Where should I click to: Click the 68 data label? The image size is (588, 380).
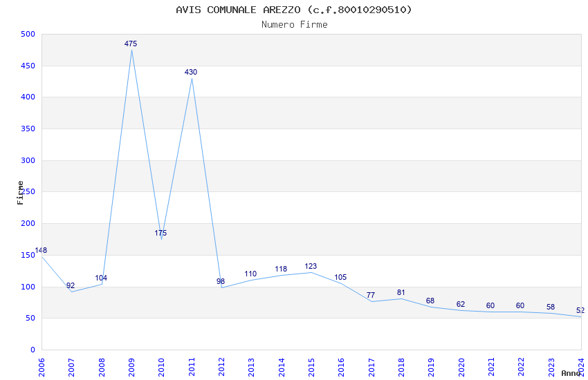click(x=430, y=301)
